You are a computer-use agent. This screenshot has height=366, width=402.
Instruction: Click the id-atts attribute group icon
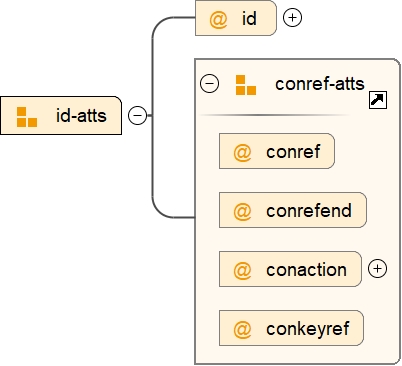(27, 117)
